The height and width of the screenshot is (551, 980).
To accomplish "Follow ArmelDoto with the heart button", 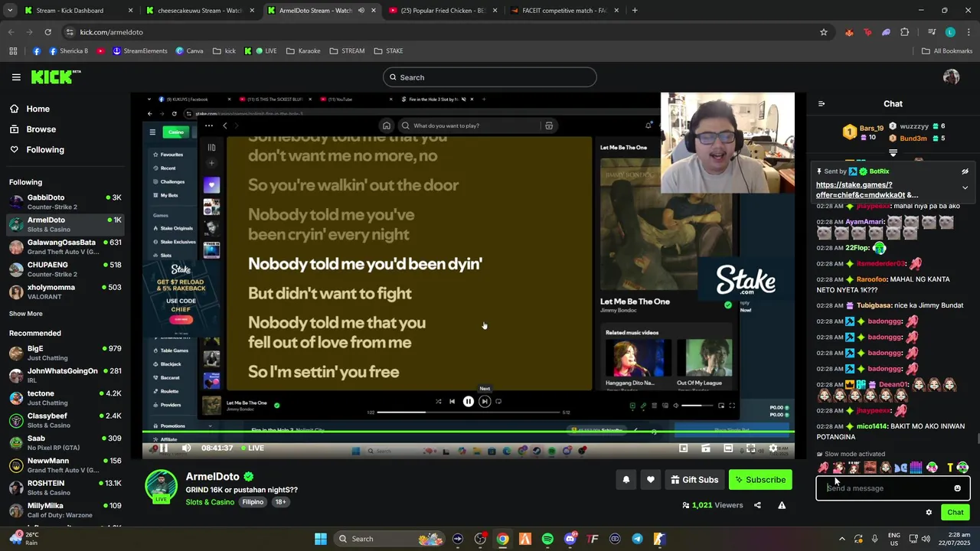I will coord(650,480).
